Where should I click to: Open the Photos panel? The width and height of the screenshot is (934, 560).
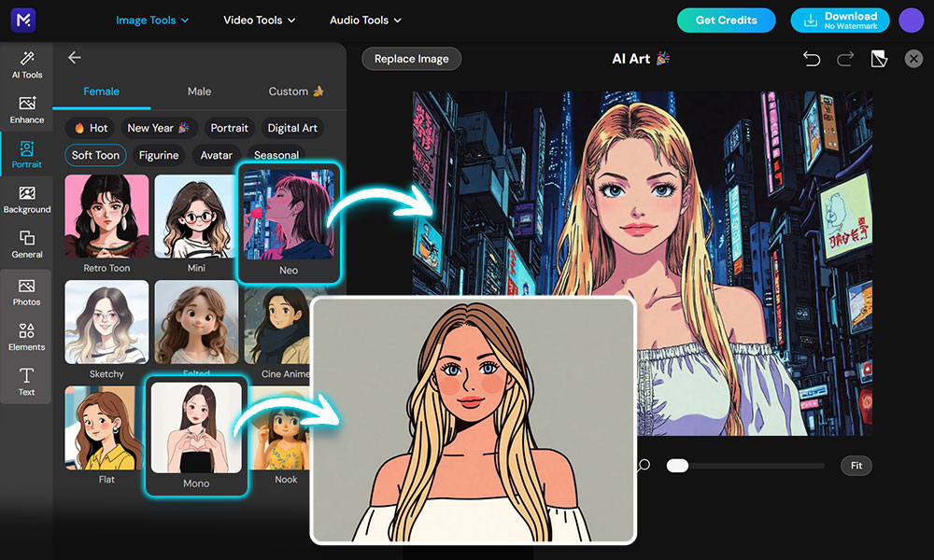coord(26,291)
